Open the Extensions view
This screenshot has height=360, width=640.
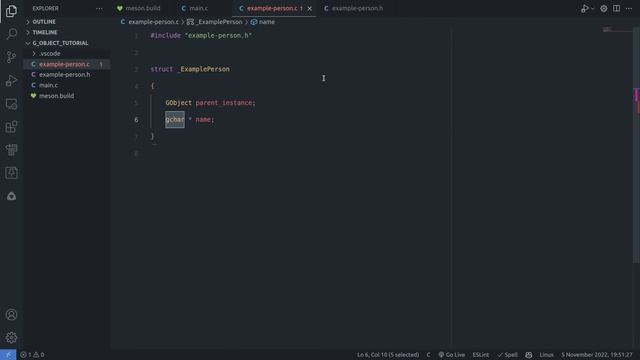11,127
